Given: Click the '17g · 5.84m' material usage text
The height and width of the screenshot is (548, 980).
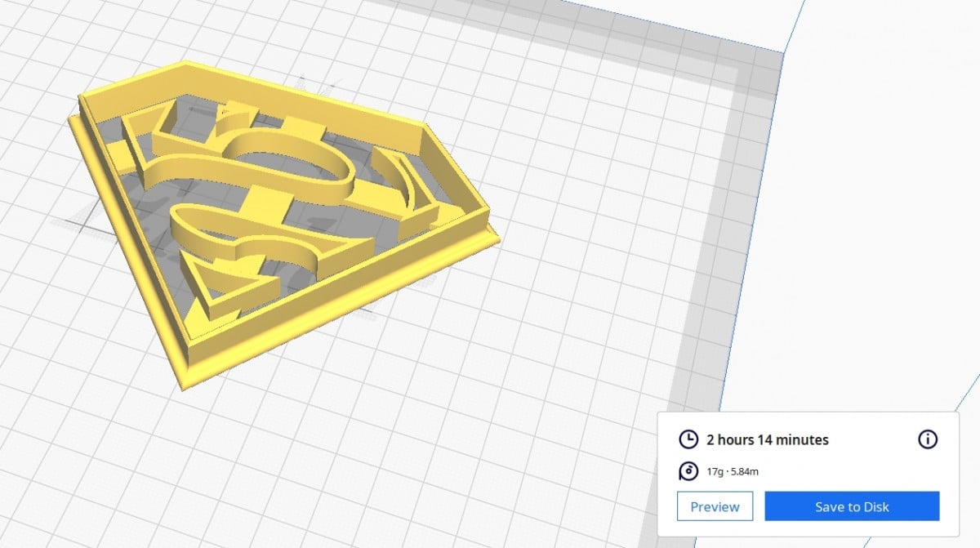Looking at the screenshot, I should pyautogui.click(x=734, y=471).
